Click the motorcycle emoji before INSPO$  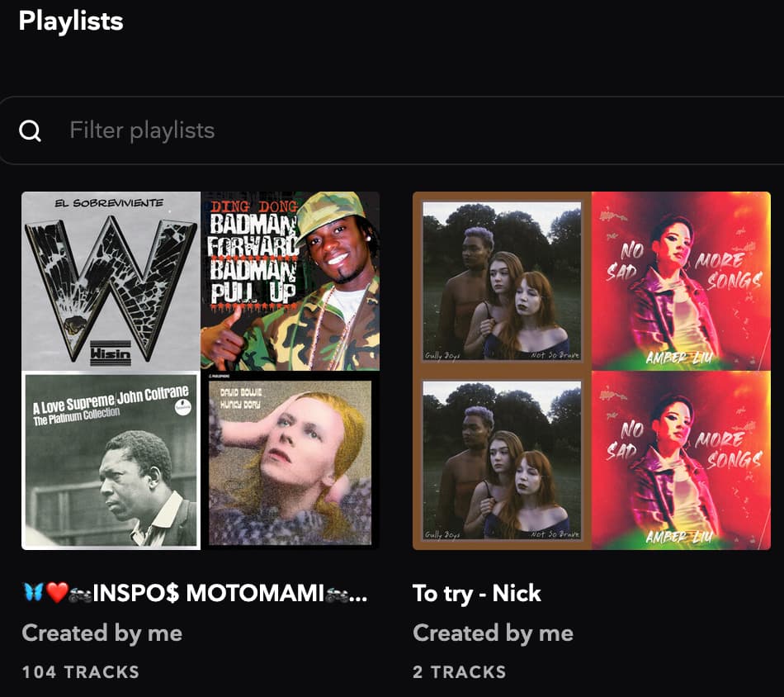click(80, 593)
